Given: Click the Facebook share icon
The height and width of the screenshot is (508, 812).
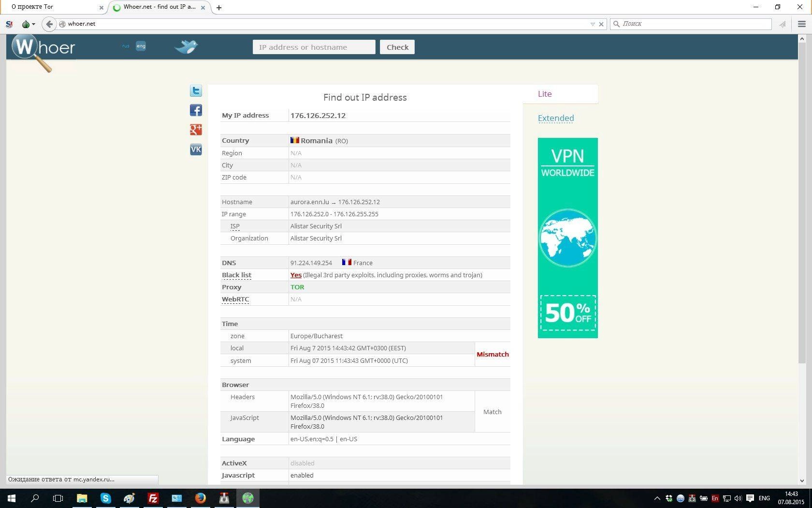Looking at the screenshot, I should 196,110.
